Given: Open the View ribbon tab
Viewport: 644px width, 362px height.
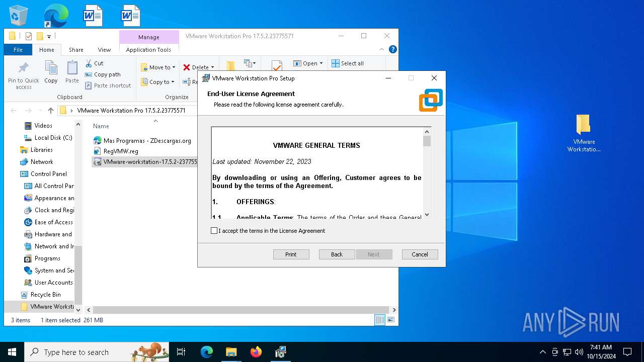Looking at the screenshot, I should coord(104,50).
